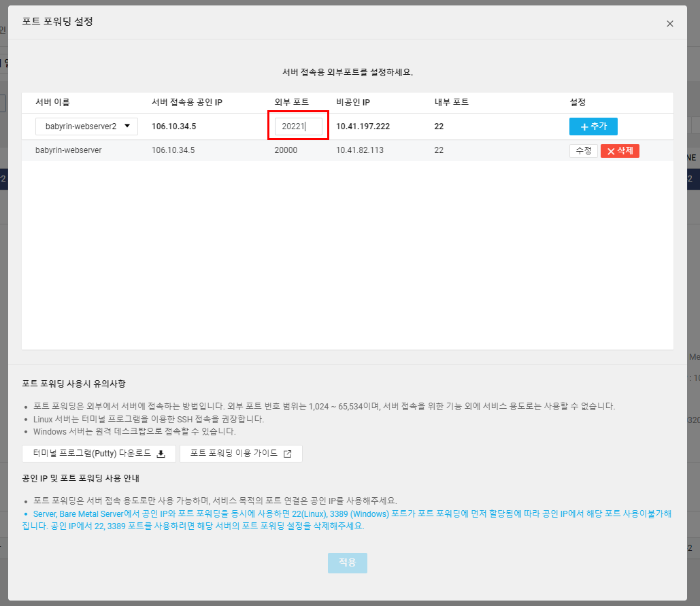Select the 외부 포트 column header
Screen dimensions: 700x606
coord(292,102)
